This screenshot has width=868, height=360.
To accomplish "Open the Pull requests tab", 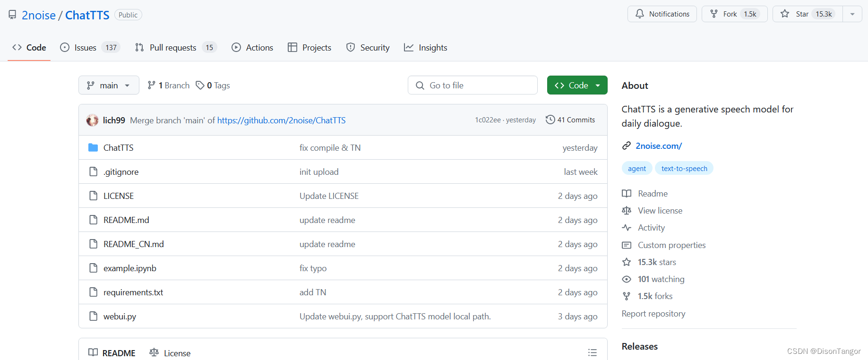I will point(175,48).
